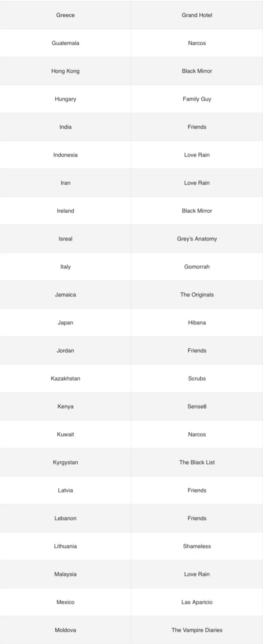Click The Vampire Diaries entry
The width and height of the screenshot is (263, 644).
tap(197, 630)
